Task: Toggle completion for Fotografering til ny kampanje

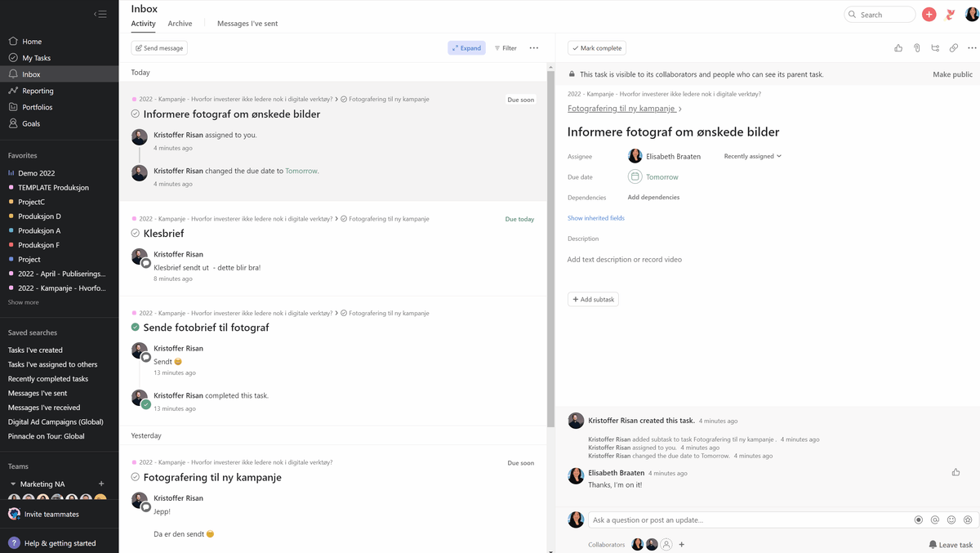Action: [136, 477]
